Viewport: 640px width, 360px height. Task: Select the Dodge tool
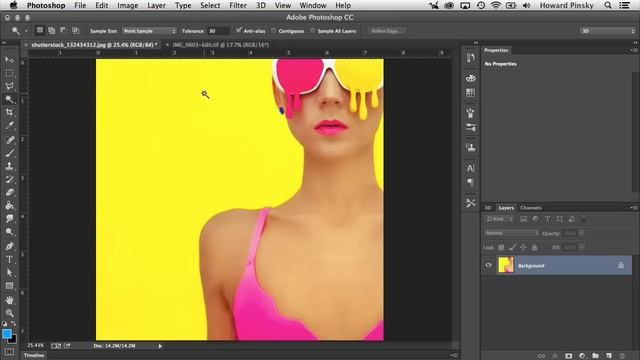9,231
